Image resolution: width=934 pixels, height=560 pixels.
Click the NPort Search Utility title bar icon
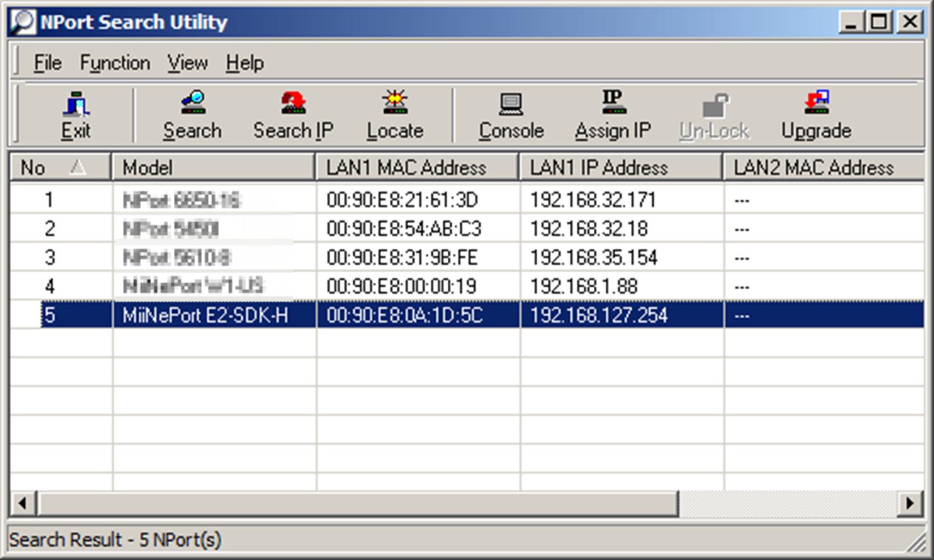[x=23, y=22]
